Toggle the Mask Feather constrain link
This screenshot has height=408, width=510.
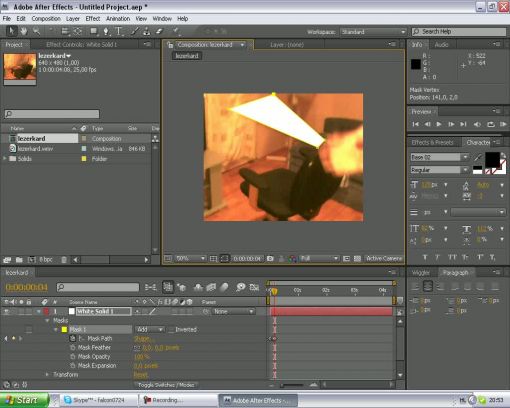137,348
